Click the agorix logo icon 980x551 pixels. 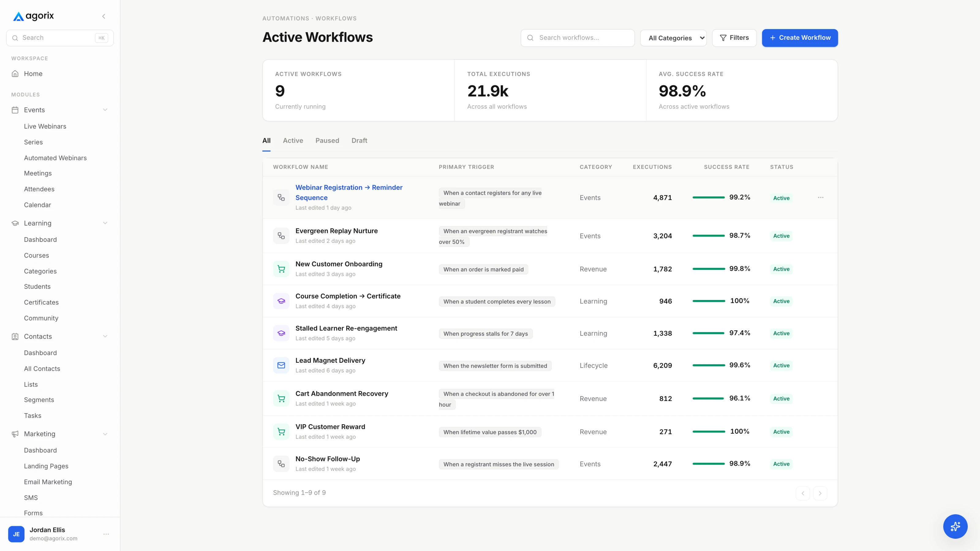pyautogui.click(x=18, y=16)
